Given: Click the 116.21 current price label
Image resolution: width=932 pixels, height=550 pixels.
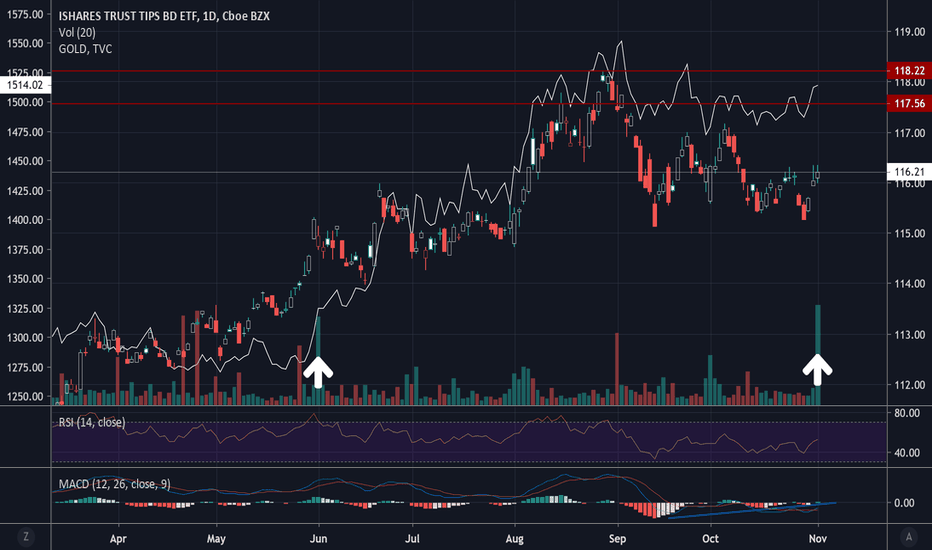Looking at the screenshot, I should point(909,172).
